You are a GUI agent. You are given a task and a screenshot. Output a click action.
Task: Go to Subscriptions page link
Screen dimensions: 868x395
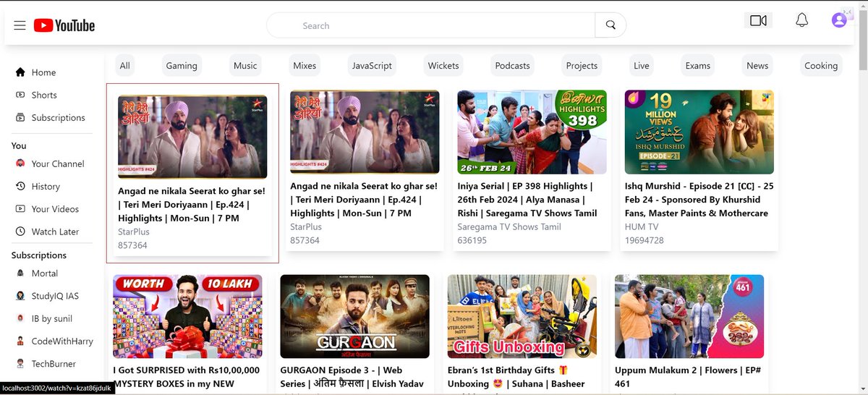click(58, 117)
